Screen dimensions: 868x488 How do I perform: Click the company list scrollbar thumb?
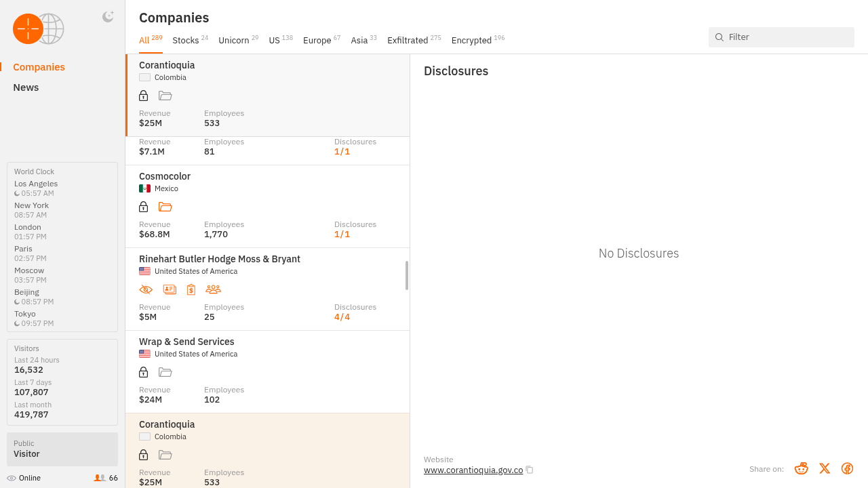point(407,275)
